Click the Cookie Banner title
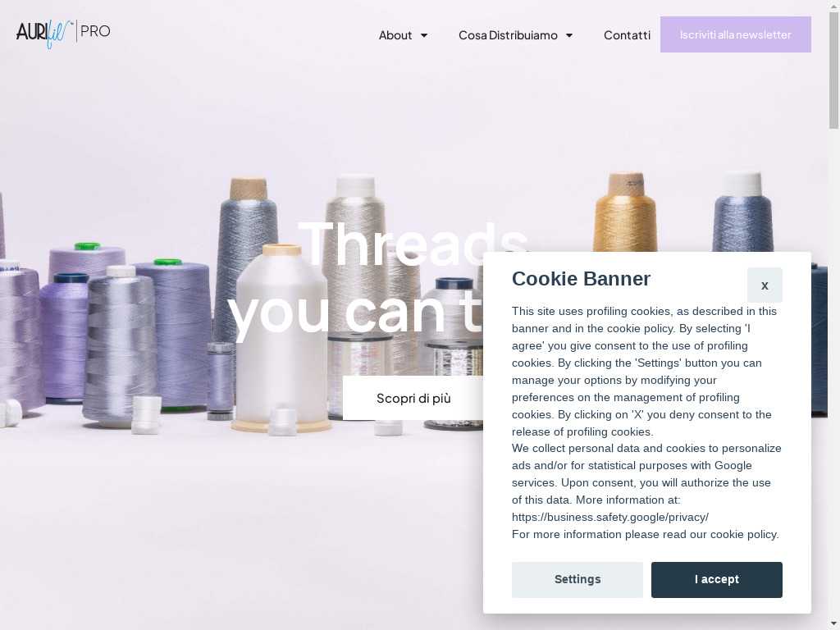The height and width of the screenshot is (630, 840). (581, 279)
